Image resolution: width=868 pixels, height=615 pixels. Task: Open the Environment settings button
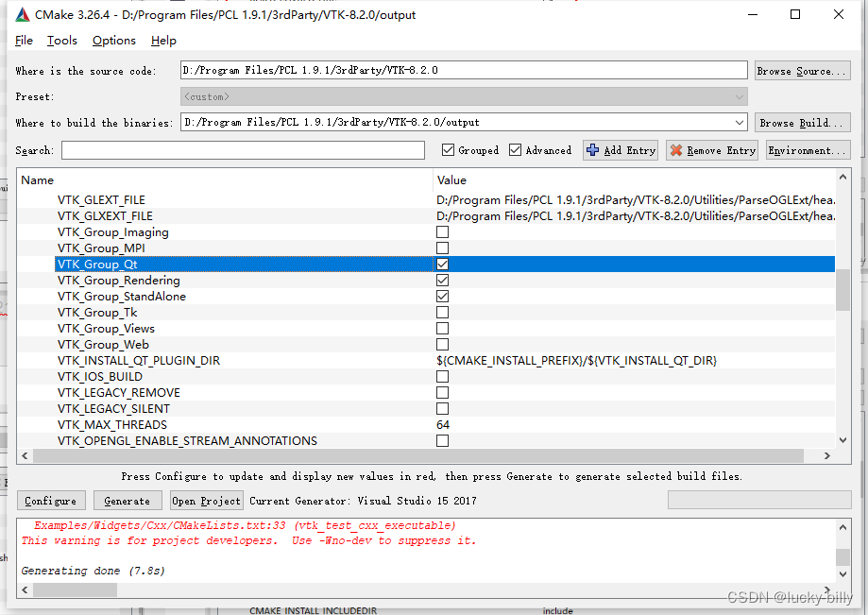click(808, 150)
